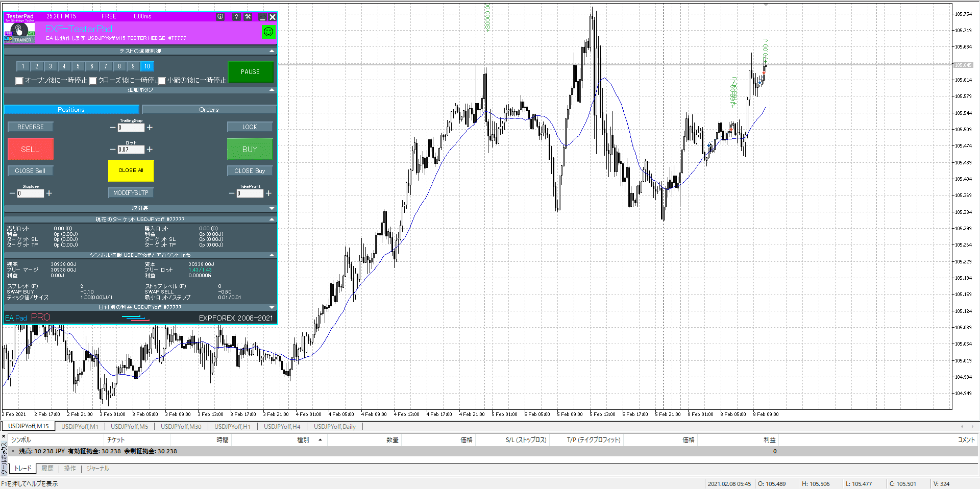Screen dimensions: 980x489
Task: Click the TesterPad Trainer logo image
Action: [19, 33]
